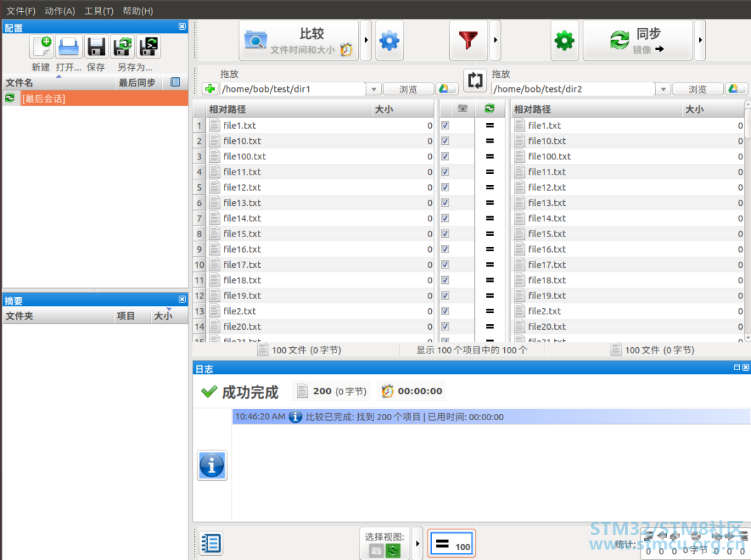
Task: Expand comparison variant arrow next to 比较
Action: (x=366, y=40)
